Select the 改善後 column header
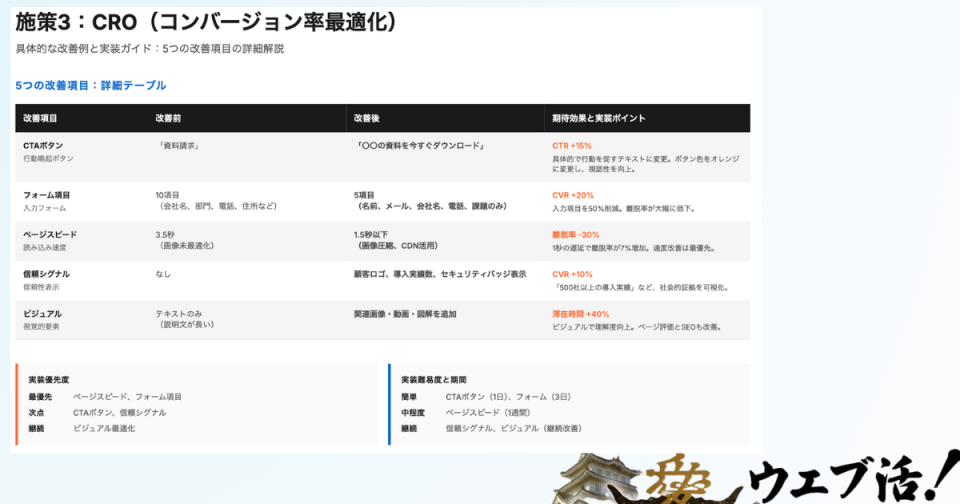 pos(366,118)
